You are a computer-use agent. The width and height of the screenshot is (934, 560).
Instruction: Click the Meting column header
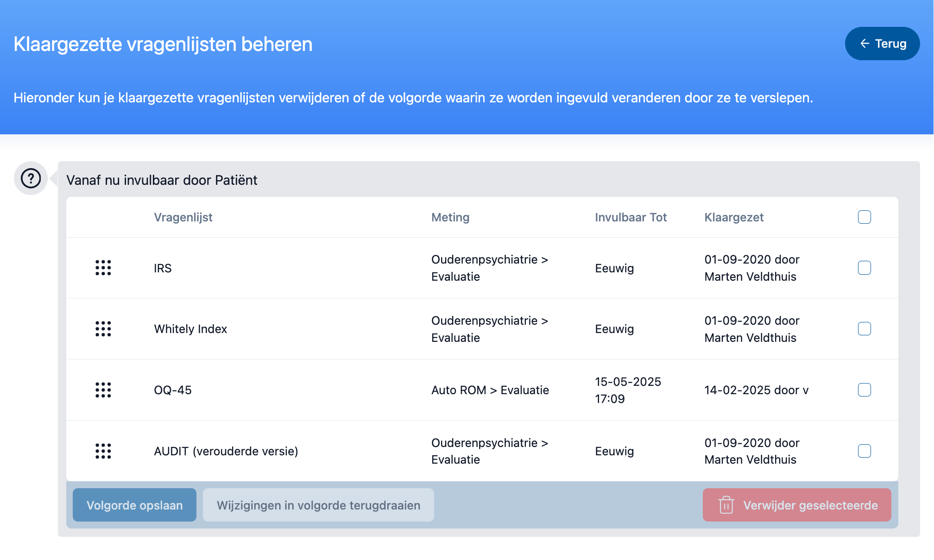point(450,217)
